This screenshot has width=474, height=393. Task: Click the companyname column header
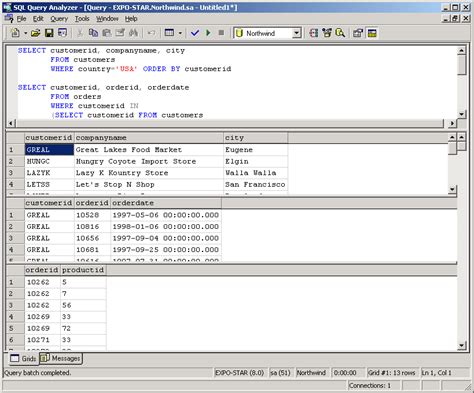click(x=149, y=138)
